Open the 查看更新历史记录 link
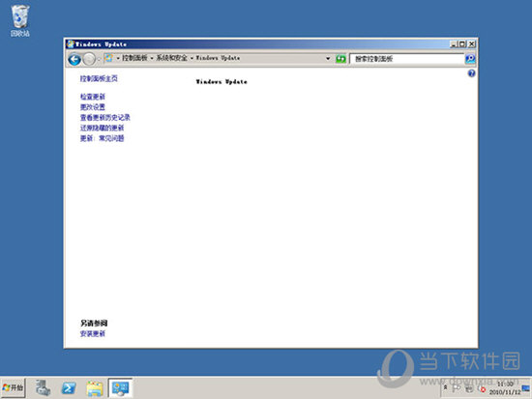Image resolution: width=532 pixels, height=399 pixels. [105, 118]
